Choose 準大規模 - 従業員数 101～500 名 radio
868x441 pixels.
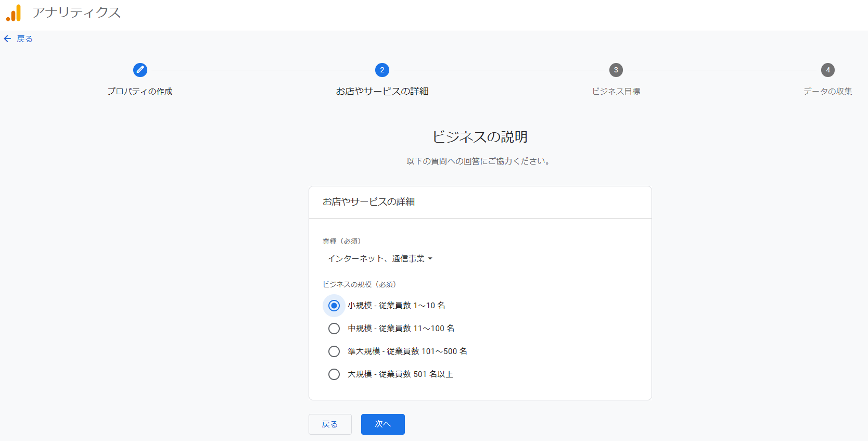pos(334,351)
